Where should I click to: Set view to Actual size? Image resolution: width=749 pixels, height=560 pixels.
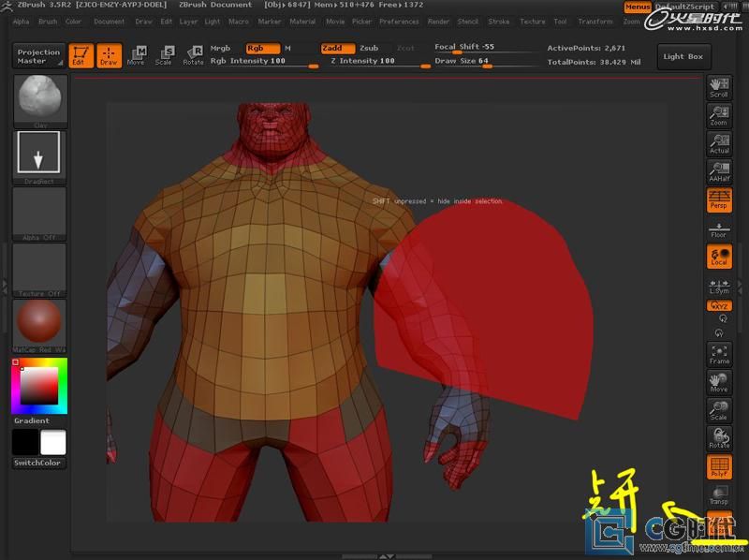pyautogui.click(x=719, y=143)
